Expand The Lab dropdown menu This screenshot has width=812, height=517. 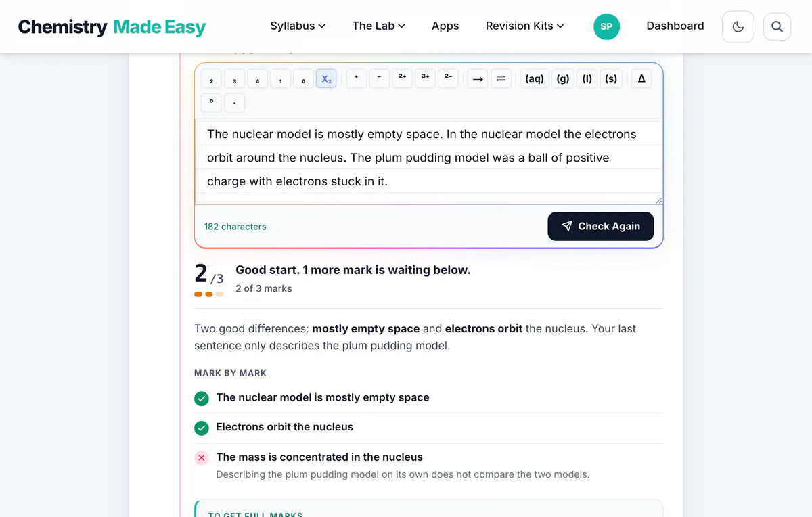(x=379, y=26)
